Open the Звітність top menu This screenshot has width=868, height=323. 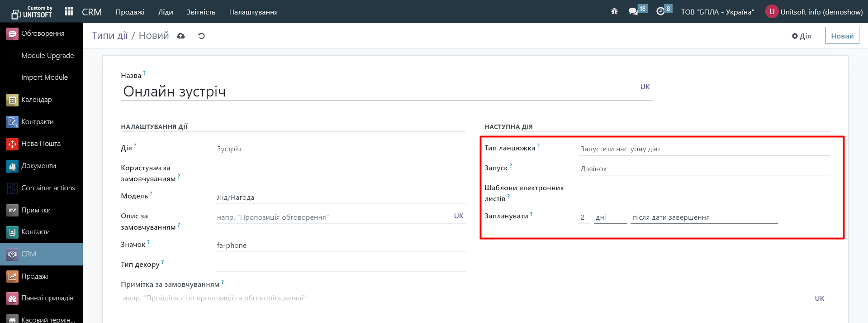(x=201, y=12)
